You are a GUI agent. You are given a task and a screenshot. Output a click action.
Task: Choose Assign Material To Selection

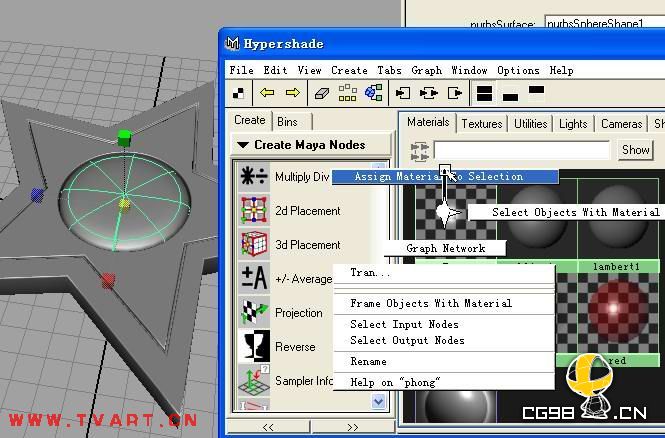pos(445,176)
